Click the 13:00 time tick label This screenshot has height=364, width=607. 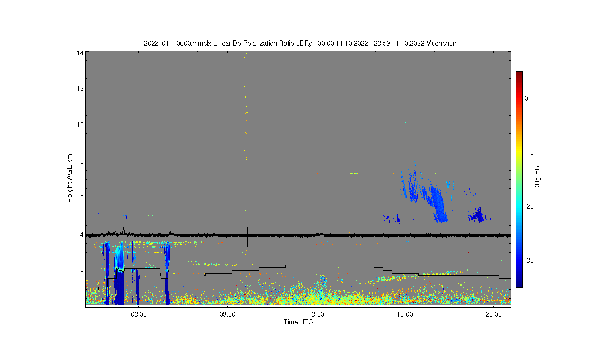point(316,314)
